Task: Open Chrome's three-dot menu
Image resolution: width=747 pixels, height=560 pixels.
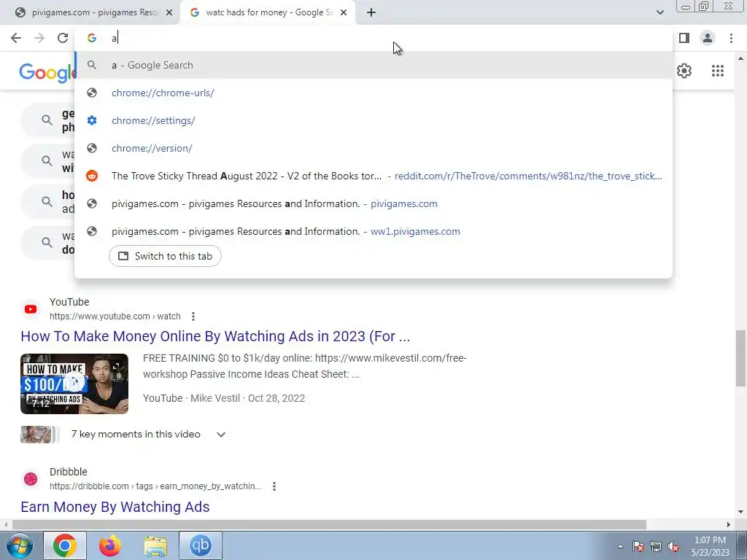Action: pyautogui.click(x=731, y=38)
